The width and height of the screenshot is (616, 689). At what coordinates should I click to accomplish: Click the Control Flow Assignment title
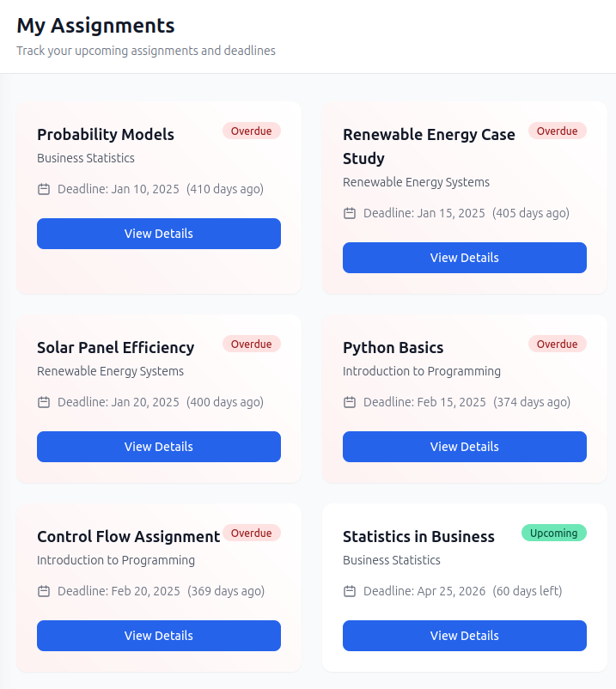129,537
